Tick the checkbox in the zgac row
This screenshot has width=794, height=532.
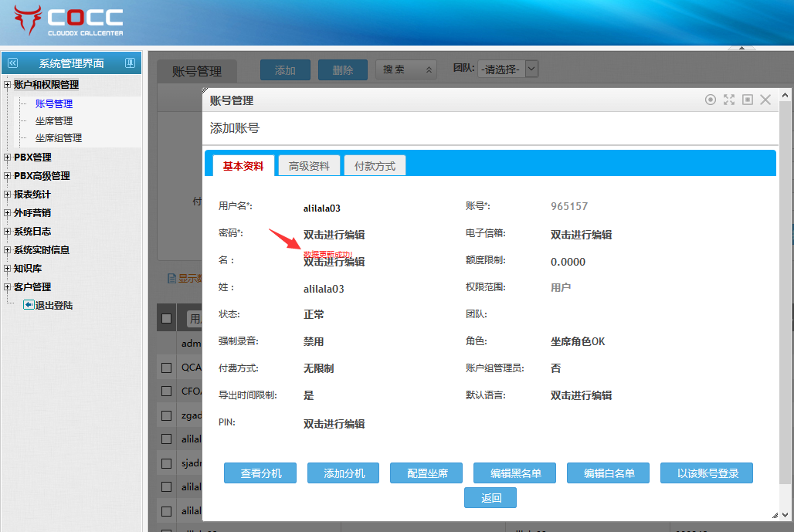166,415
